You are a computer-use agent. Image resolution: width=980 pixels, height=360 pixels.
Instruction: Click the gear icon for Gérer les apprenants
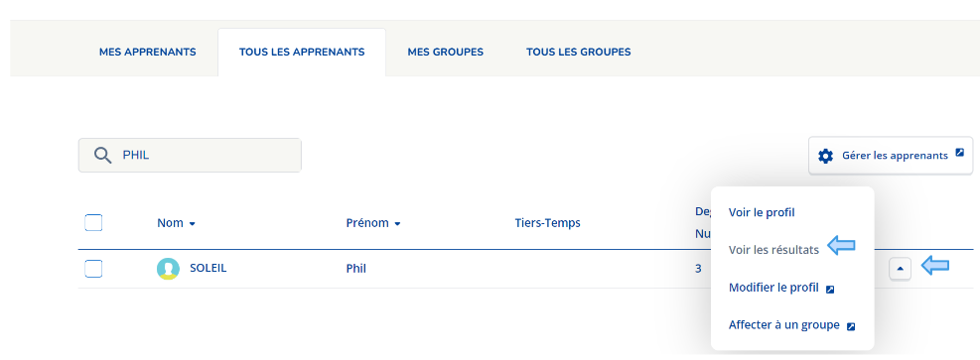(x=826, y=156)
